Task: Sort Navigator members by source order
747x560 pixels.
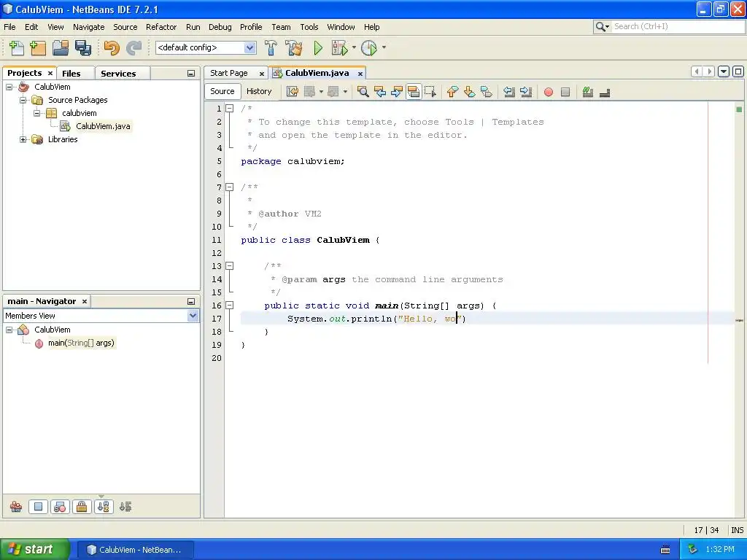Action: pyautogui.click(x=125, y=507)
